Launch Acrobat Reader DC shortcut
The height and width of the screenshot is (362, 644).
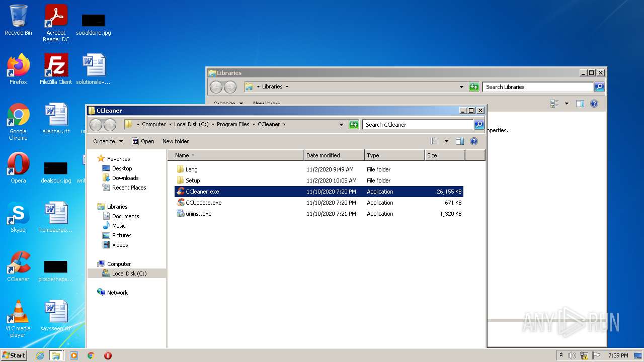[x=56, y=23]
